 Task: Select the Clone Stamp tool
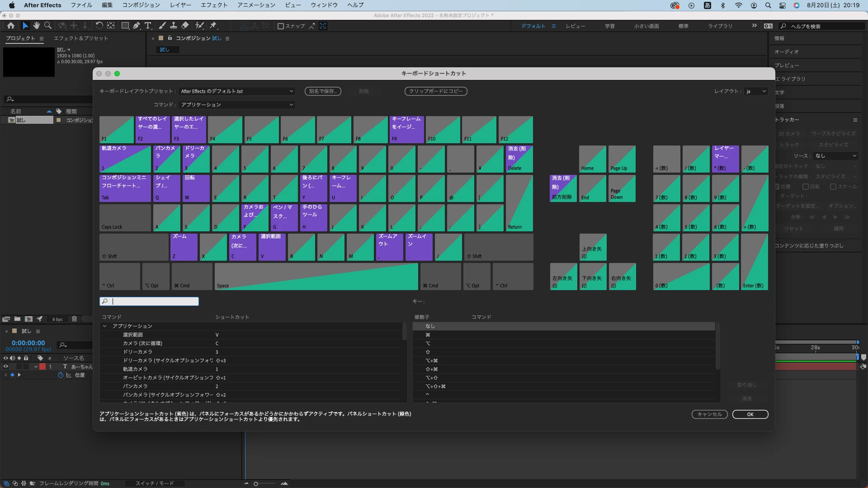pyautogui.click(x=173, y=26)
